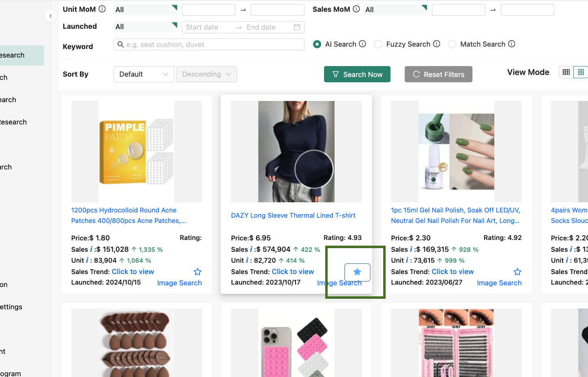Collapse the left sidebar with the chevron

[50, 16]
